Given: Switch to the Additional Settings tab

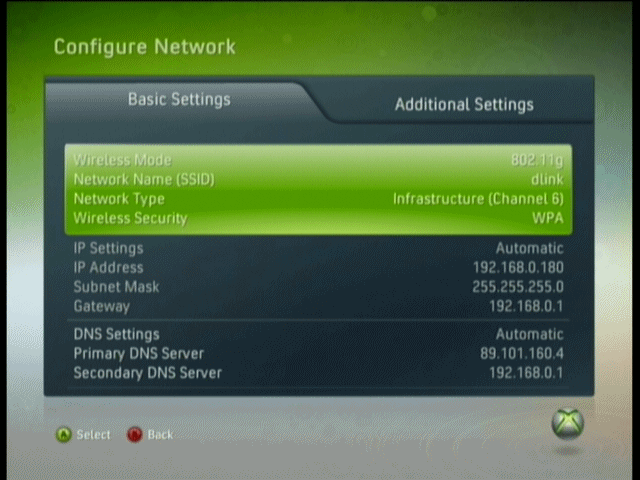Looking at the screenshot, I should pyautogui.click(x=464, y=104).
